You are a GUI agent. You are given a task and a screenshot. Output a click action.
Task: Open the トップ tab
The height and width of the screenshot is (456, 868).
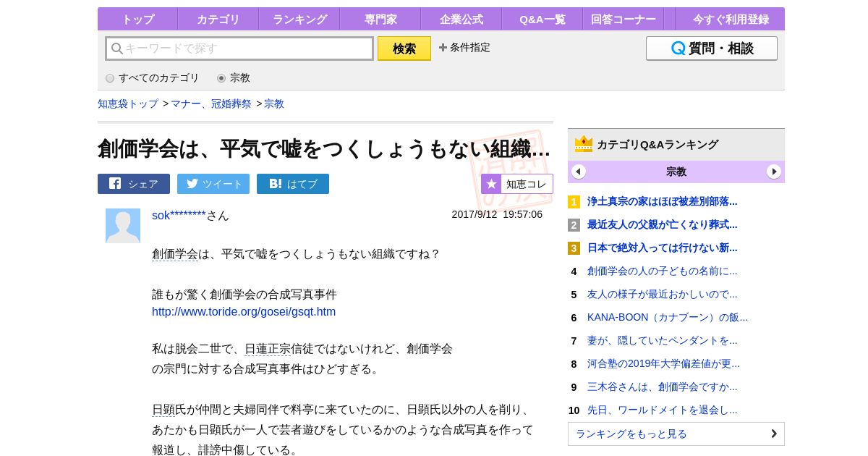click(x=137, y=20)
